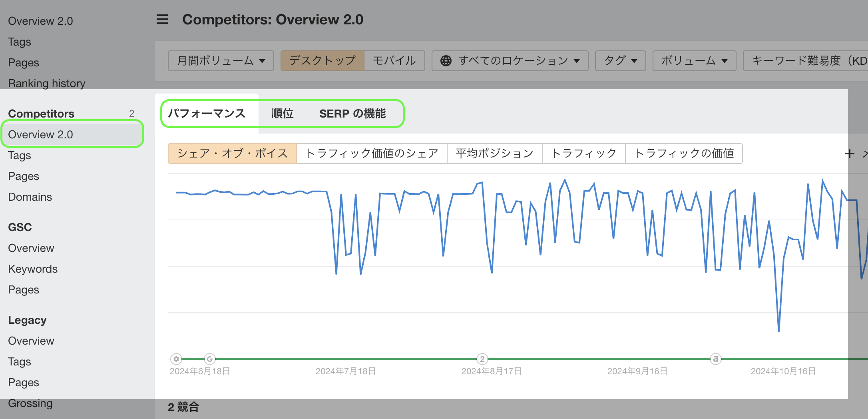Select シェア・オブ・ボイス metric
The width and height of the screenshot is (868, 419).
232,154
